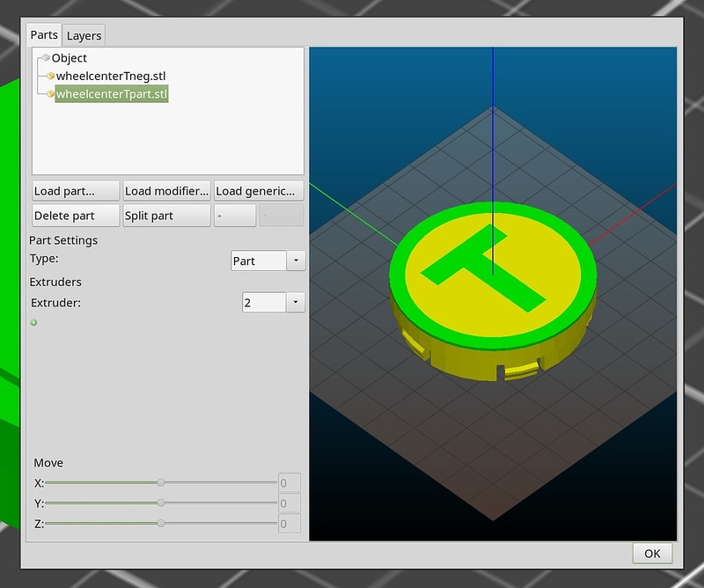Select wheelcenterTpart.stl in the parts tree
This screenshot has width=704, height=588.
click(x=112, y=94)
